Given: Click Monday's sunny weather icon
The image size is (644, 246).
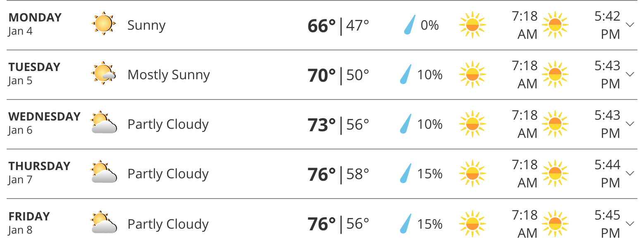Looking at the screenshot, I should click(103, 24).
